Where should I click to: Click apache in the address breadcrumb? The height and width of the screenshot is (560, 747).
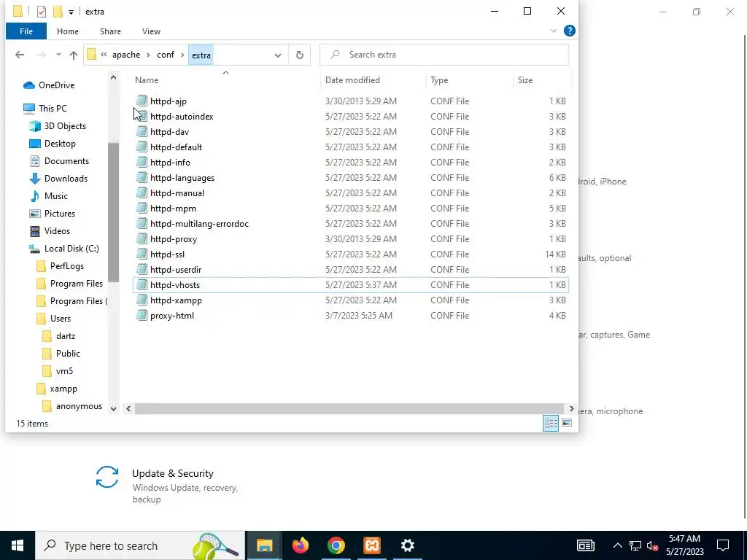(126, 55)
